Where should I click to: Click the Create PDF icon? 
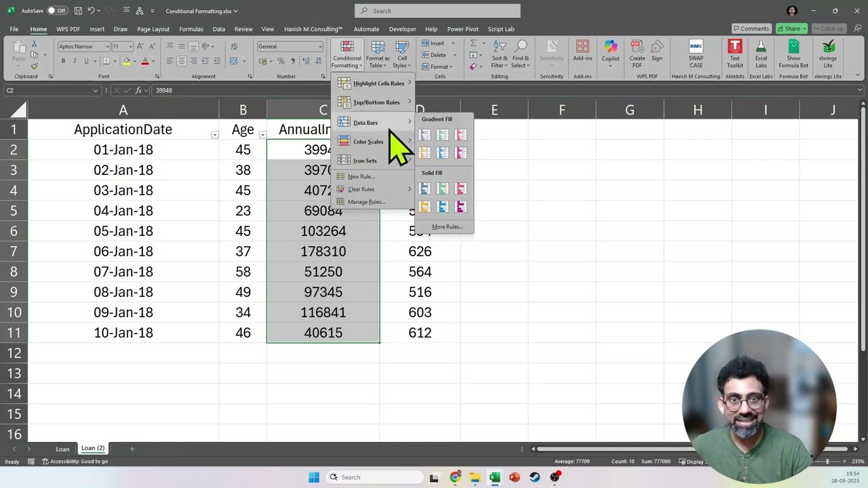[637, 53]
